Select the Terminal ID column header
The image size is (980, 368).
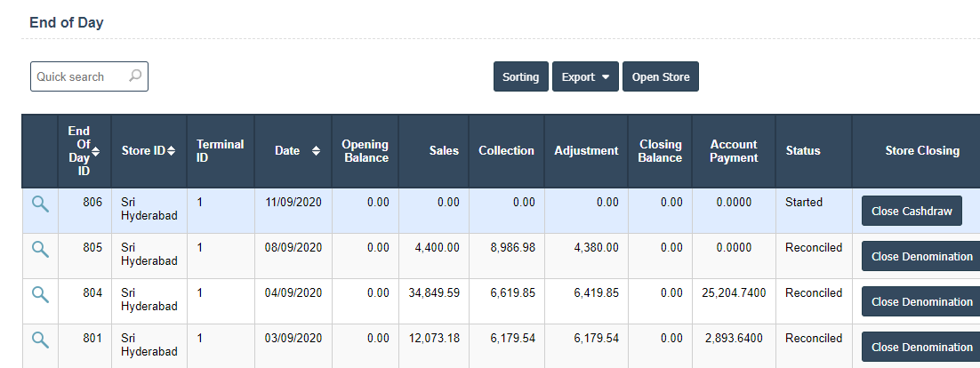tap(220, 151)
